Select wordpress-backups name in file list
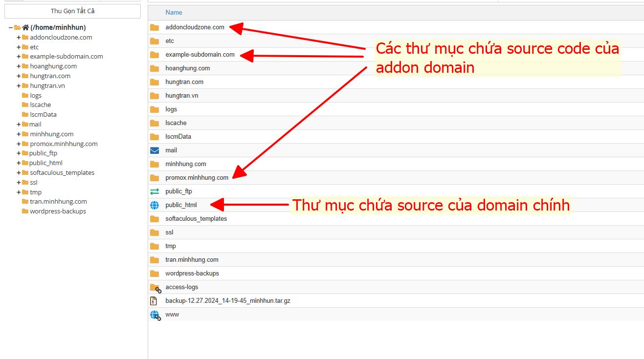The height and width of the screenshot is (359, 644). 192,274
